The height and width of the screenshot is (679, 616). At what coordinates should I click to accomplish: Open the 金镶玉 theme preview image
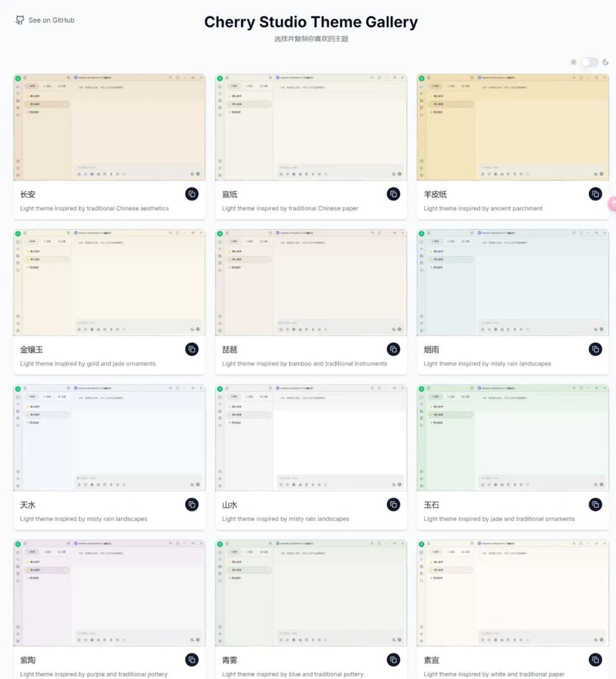[109, 283]
